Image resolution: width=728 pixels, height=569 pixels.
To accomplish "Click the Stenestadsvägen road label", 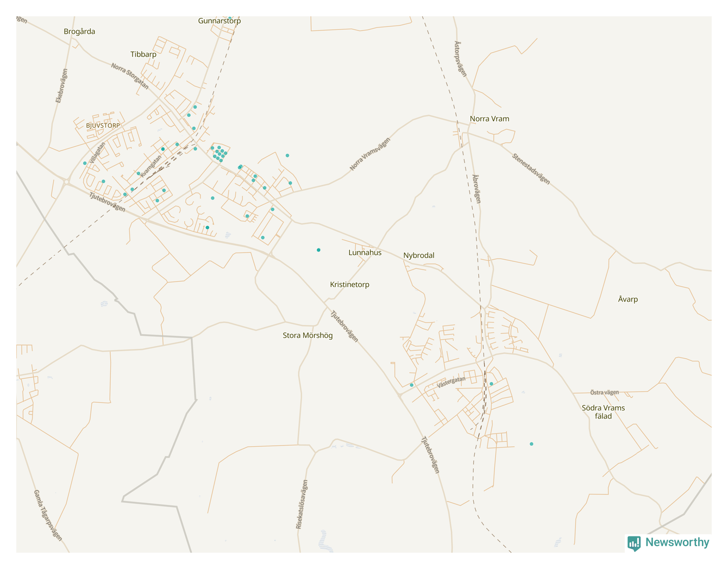I will (x=531, y=169).
